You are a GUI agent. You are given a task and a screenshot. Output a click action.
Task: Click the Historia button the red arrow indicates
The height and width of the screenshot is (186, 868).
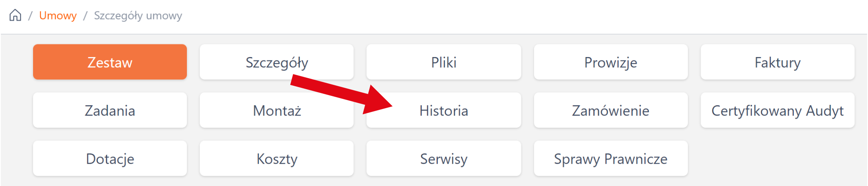click(443, 110)
